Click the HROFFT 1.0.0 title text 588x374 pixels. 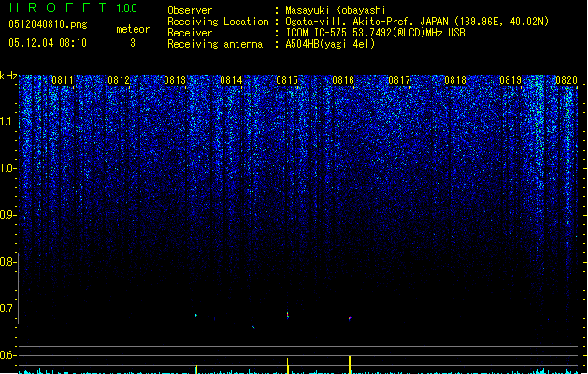click(73, 7)
